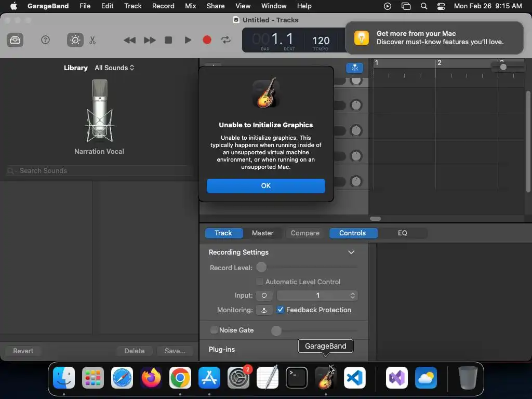This screenshot has width=532, height=399.
Task: Click the Save... button in Library
Action: point(175,351)
